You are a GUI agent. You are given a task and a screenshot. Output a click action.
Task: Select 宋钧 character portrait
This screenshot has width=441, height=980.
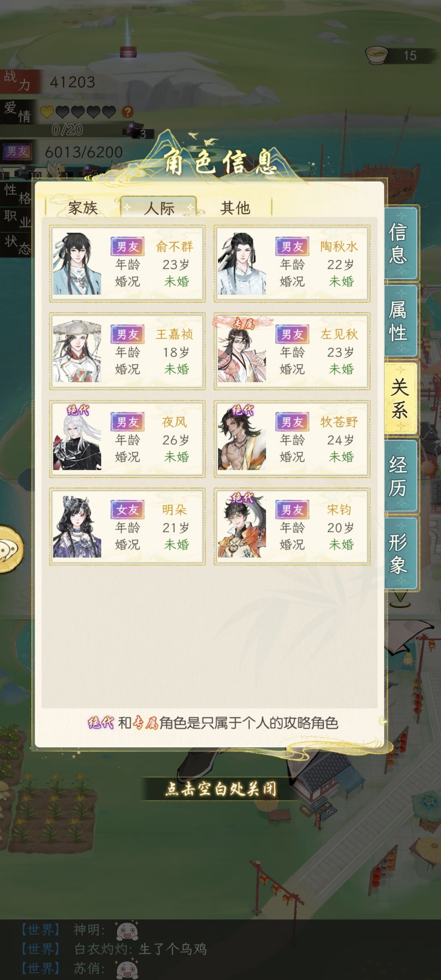242,526
